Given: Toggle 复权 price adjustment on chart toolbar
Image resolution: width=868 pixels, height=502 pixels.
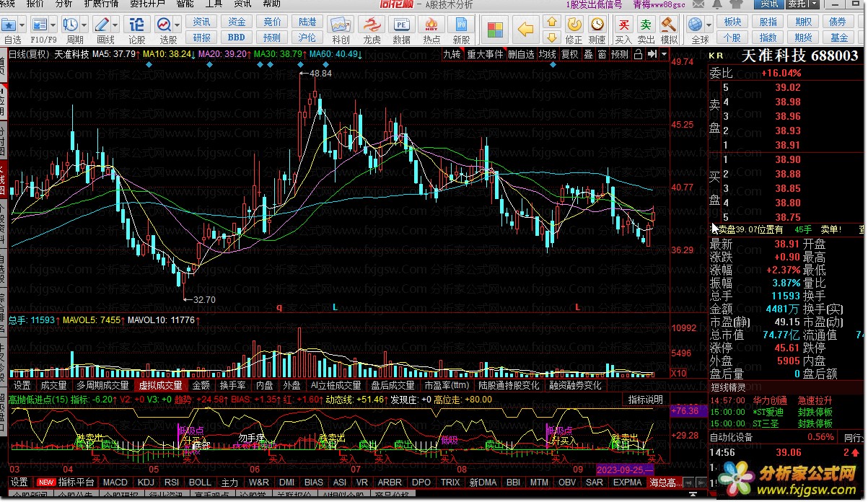Looking at the screenshot, I should pos(570,54).
